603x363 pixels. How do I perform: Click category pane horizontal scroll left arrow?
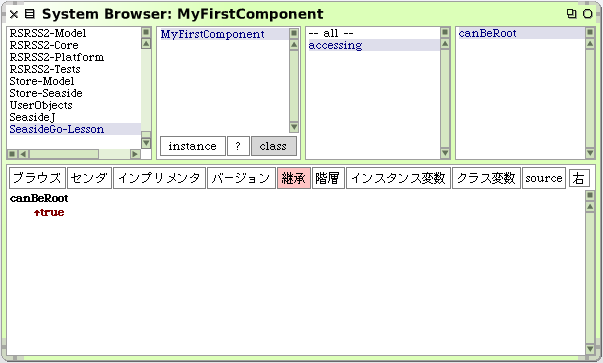(23, 154)
